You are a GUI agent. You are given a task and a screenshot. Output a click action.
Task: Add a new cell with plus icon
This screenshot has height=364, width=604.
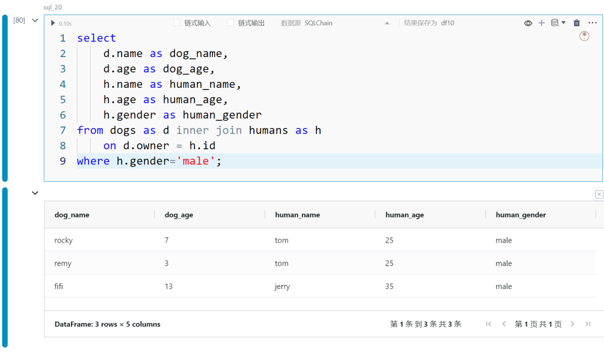pos(541,23)
